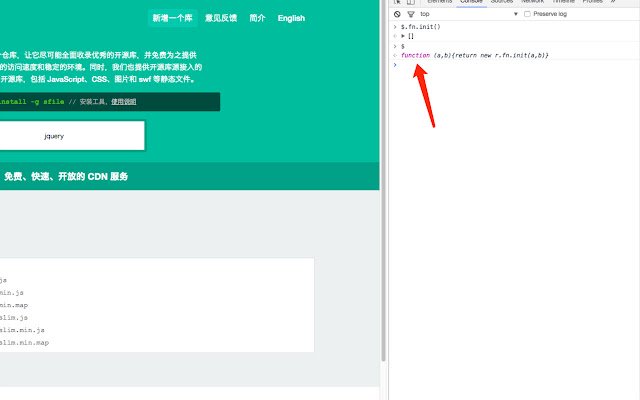Toggle the device mode icon in DevTools

click(x=411, y=2)
